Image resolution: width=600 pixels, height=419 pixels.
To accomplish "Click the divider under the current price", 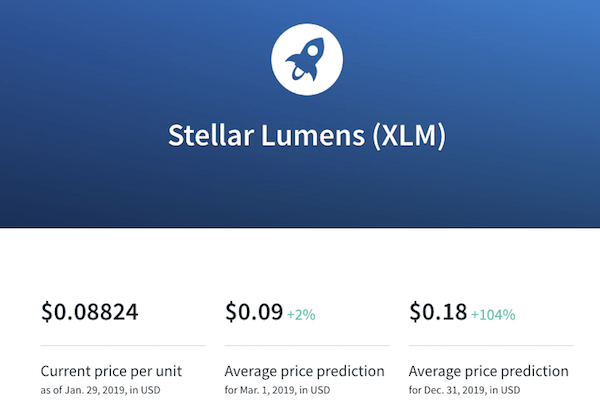I will 123,346.
